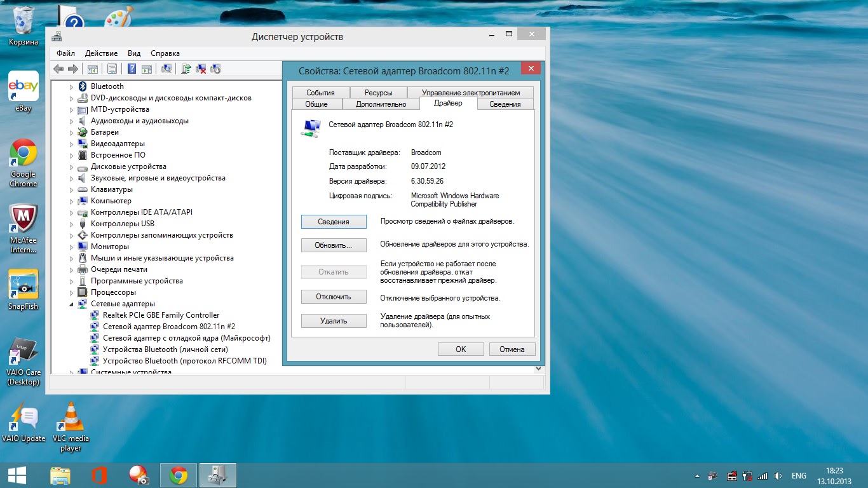Click the Обновить... button

(334, 245)
